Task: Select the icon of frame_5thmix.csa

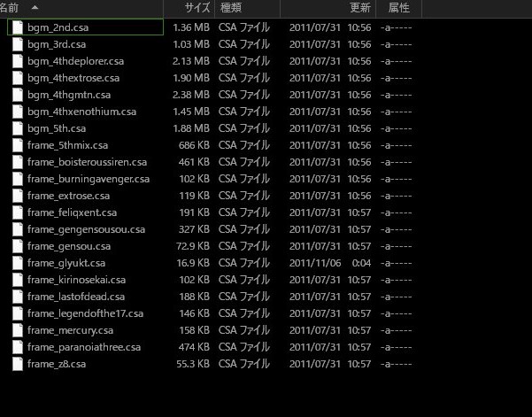Action: click(18, 145)
